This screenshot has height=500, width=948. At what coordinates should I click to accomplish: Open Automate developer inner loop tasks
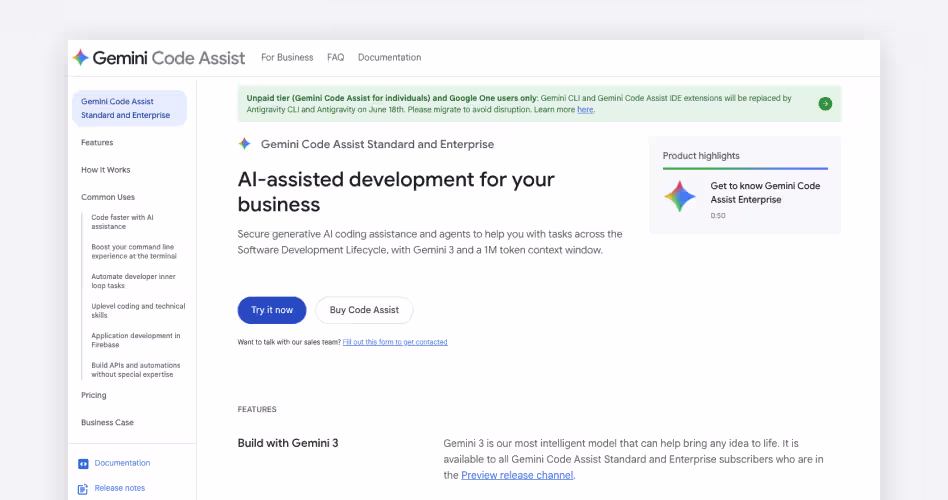click(x=133, y=281)
